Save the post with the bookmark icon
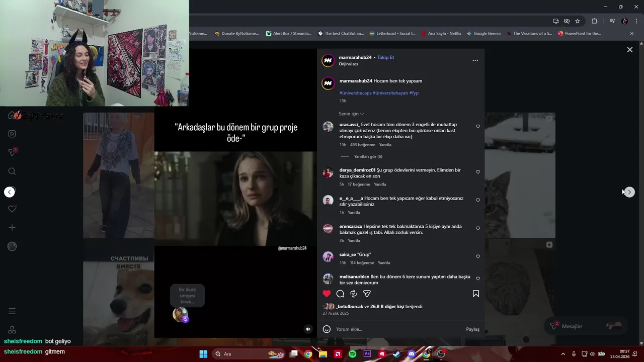The width and height of the screenshot is (644, 362). [476, 294]
